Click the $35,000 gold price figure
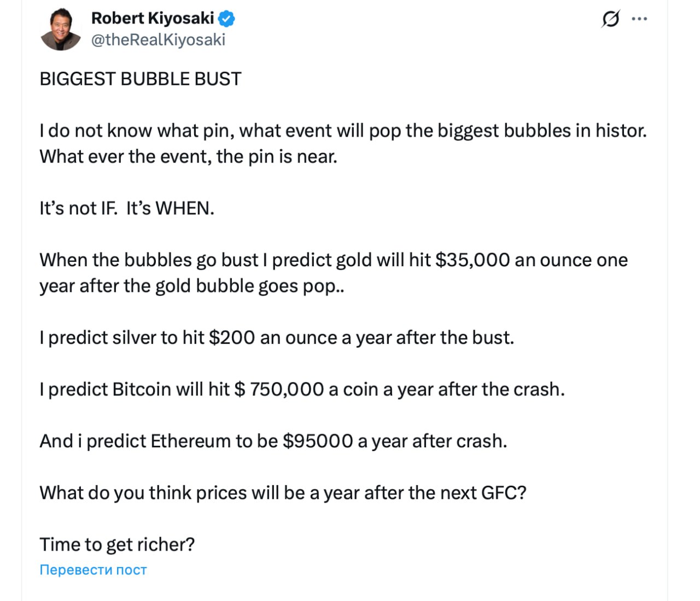This screenshot has height=601, width=700. [x=472, y=260]
